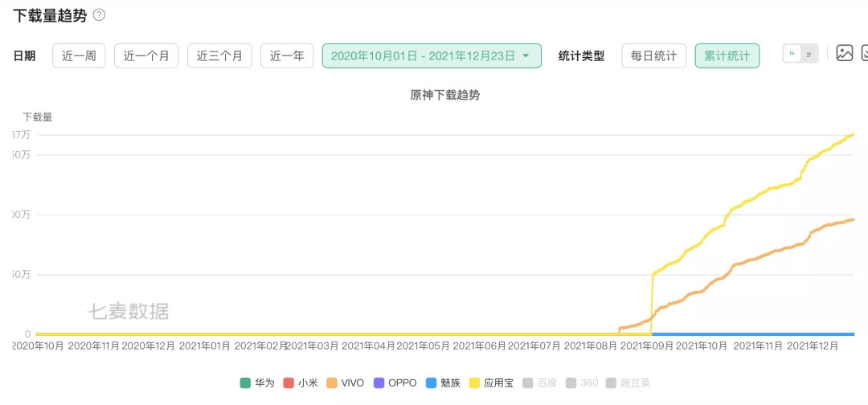Screen dimensions: 868x405
Task: Switch to list view icon
Action: 809,54
